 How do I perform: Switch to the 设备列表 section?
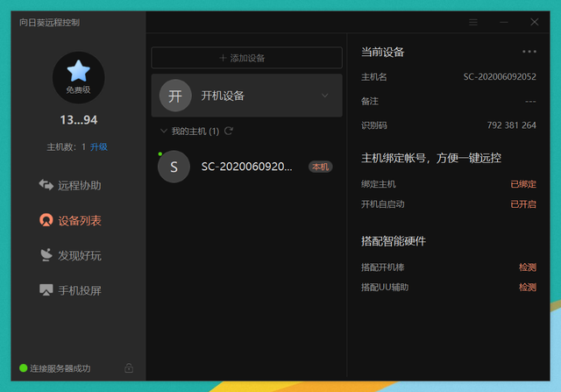(x=70, y=220)
